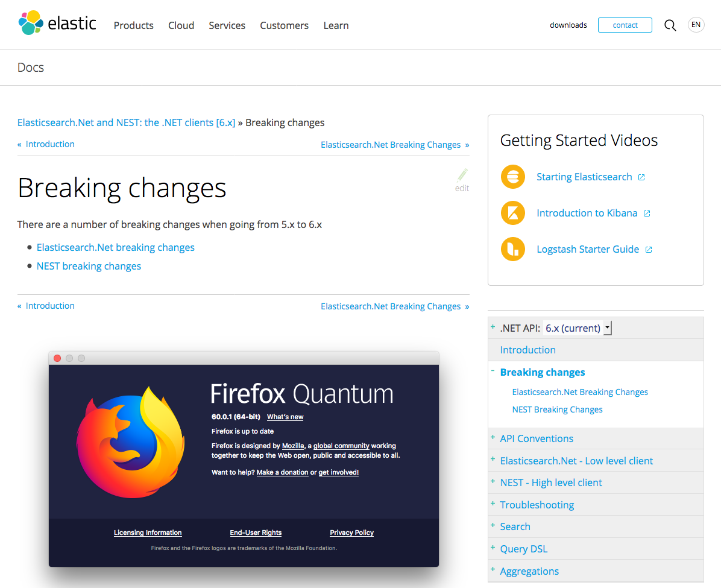The width and height of the screenshot is (721, 588).
Task: Open the Products menu
Action: (134, 26)
